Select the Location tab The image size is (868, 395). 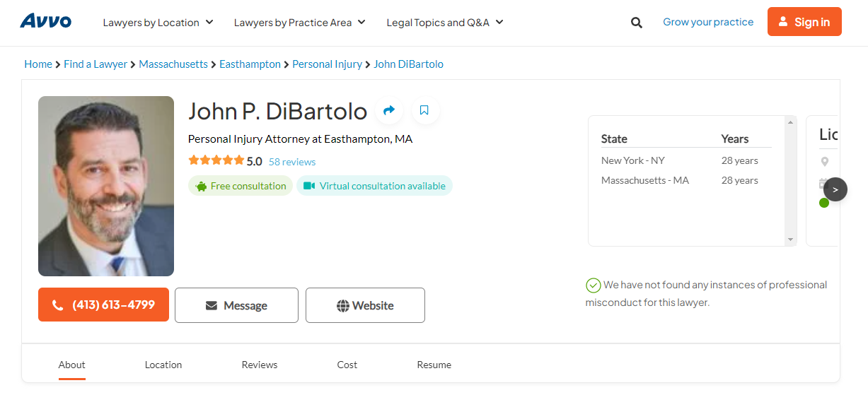coord(163,365)
